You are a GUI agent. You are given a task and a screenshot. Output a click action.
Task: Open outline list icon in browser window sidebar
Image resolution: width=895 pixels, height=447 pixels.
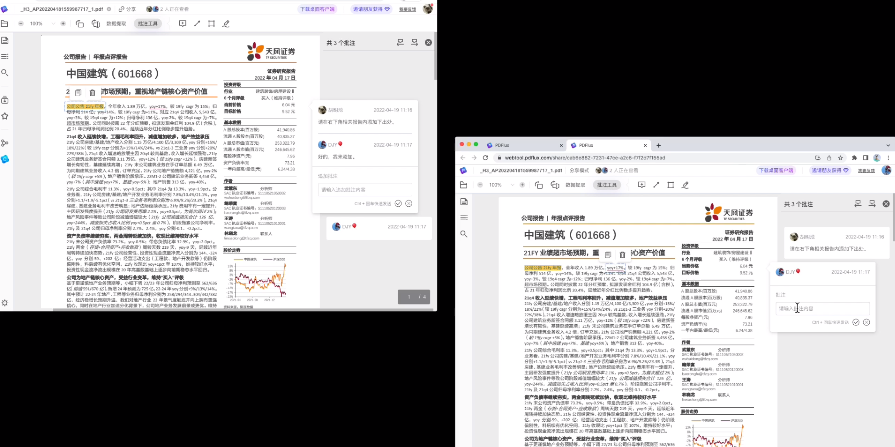[464, 218]
